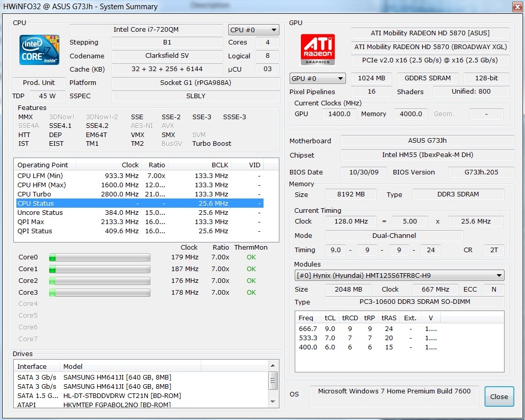Expand the Hynix memory module dropdown

[399, 276]
